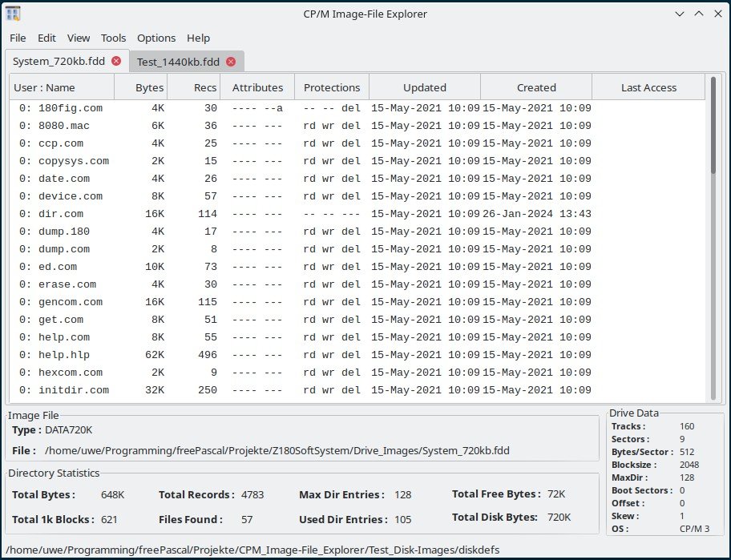Screen dimensions: 731x560
Task: Select the ed.com file row
Action: point(357,267)
